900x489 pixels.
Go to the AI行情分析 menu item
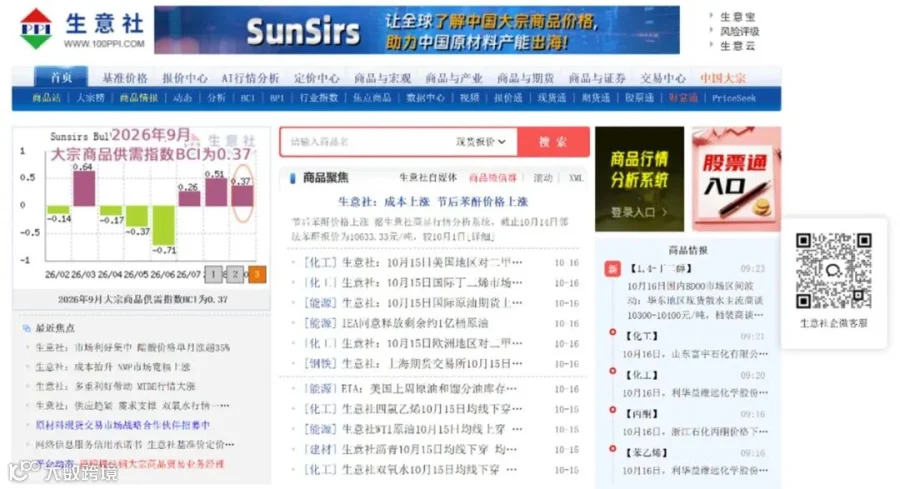pyautogui.click(x=250, y=78)
